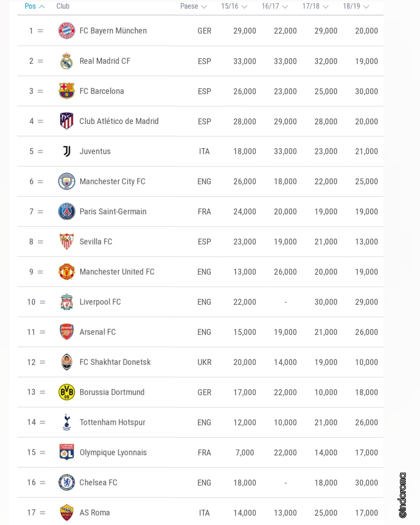Click the Olympique Lyonnais logo
This screenshot has width=420, height=525.
click(67, 452)
